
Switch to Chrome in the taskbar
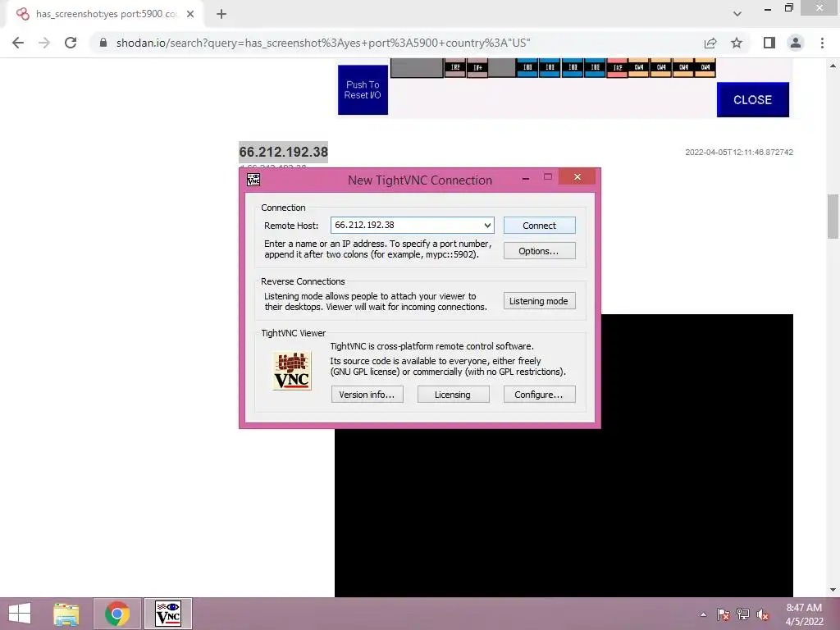(x=117, y=614)
